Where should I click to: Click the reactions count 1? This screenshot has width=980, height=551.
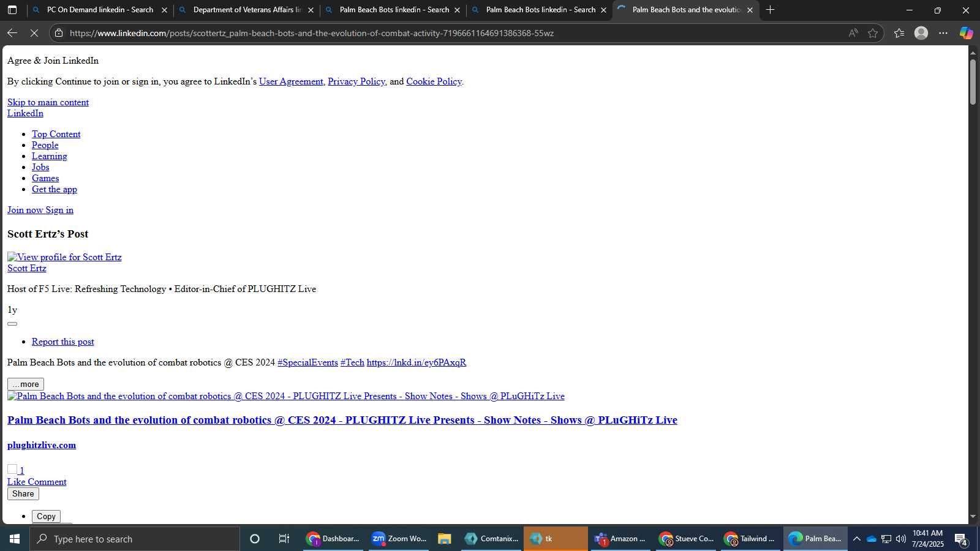coord(21,471)
